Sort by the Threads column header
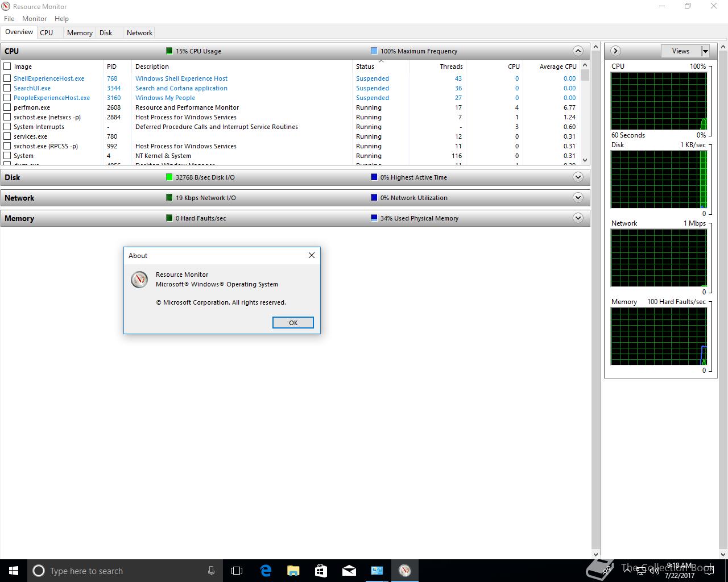The width and height of the screenshot is (728, 582). click(x=437, y=66)
